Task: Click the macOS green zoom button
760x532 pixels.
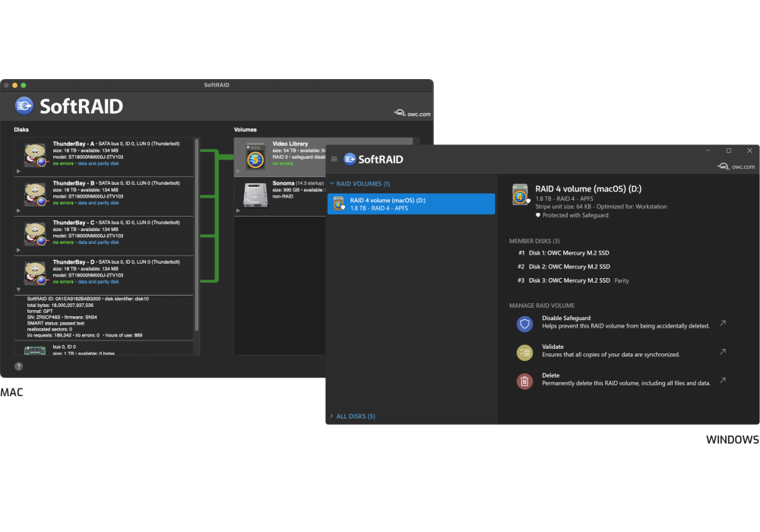Action: pos(24,85)
